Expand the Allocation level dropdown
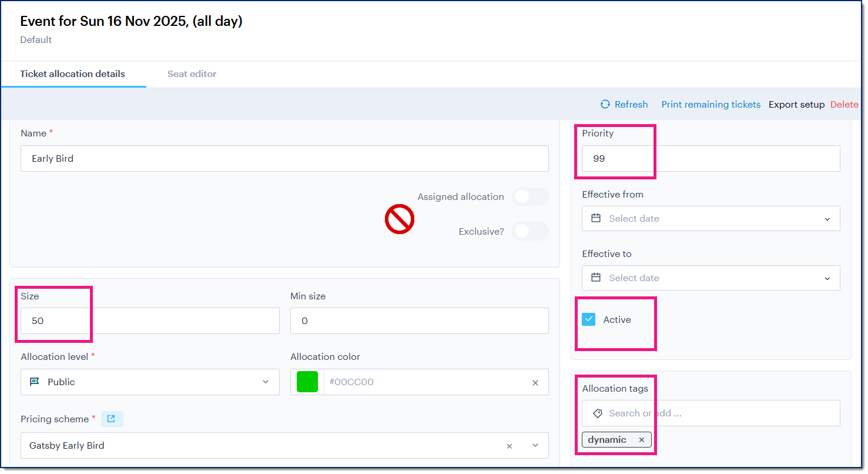 click(x=265, y=382)
